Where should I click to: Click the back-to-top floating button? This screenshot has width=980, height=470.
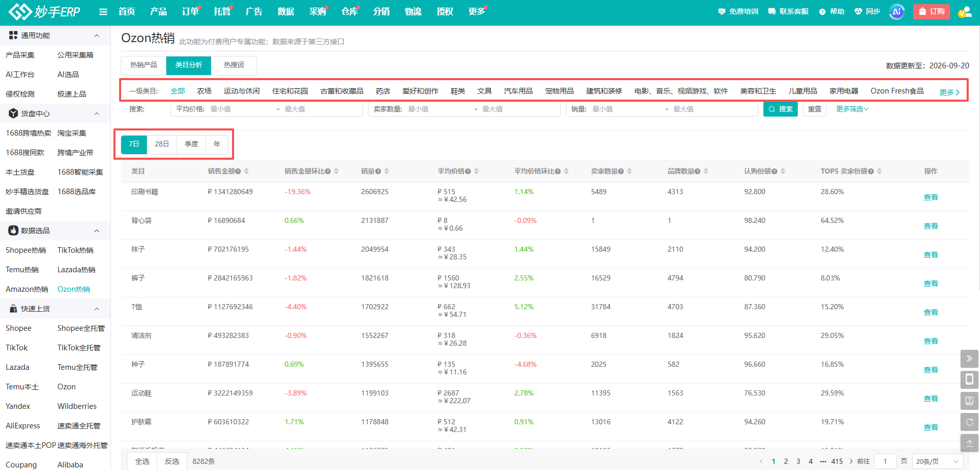(x=969, y=443)
